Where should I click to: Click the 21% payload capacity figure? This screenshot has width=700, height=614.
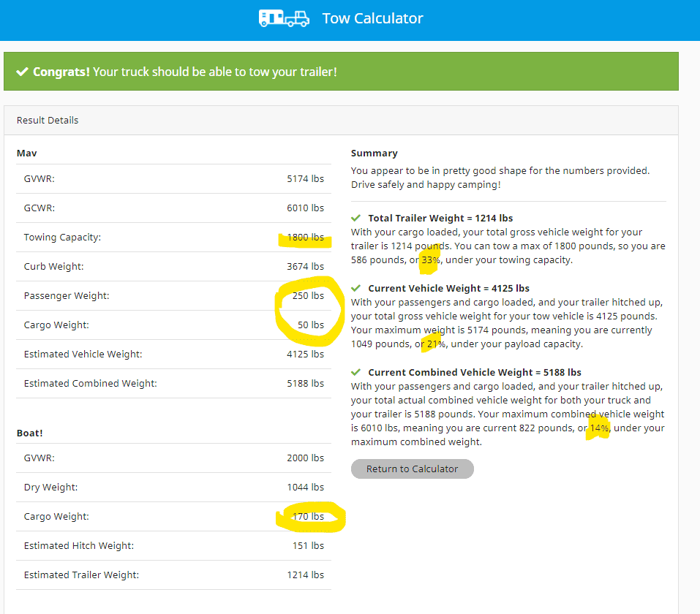tap(436, 344)
